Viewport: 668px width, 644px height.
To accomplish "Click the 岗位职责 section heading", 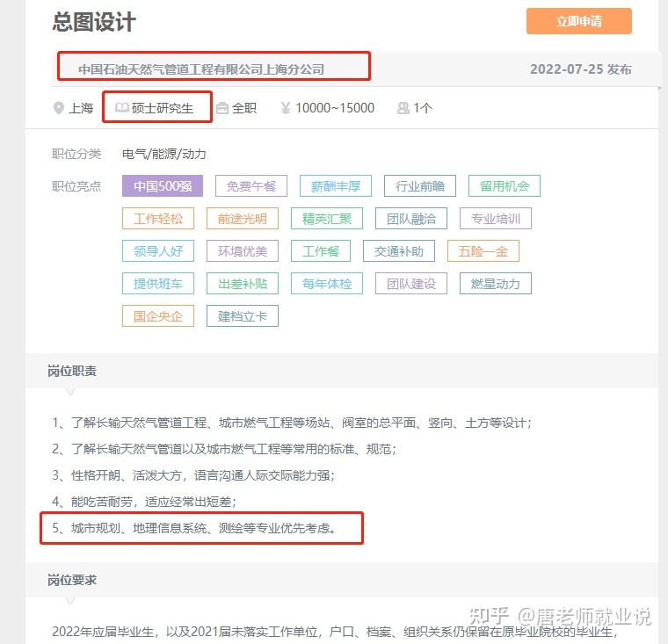I will (x=72, y=371).
